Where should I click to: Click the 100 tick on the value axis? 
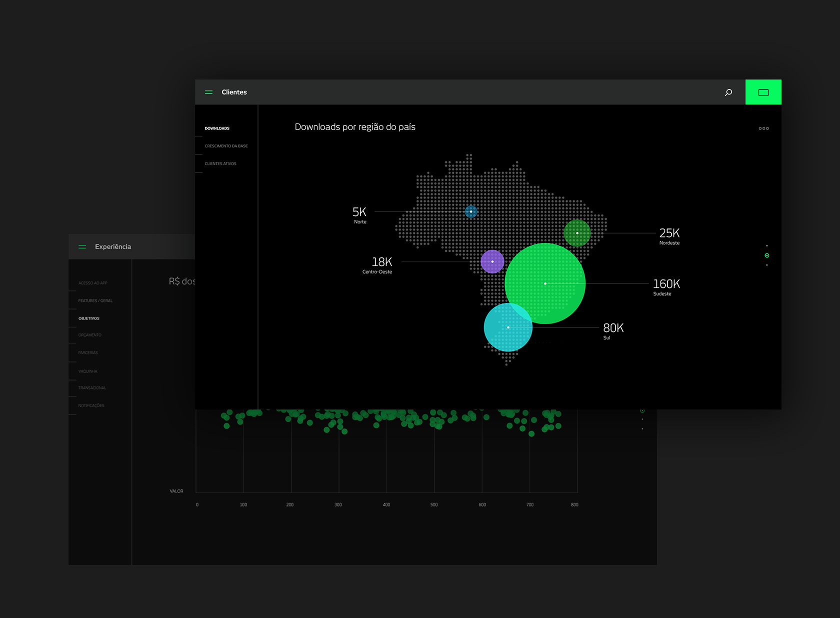(243, 505)
